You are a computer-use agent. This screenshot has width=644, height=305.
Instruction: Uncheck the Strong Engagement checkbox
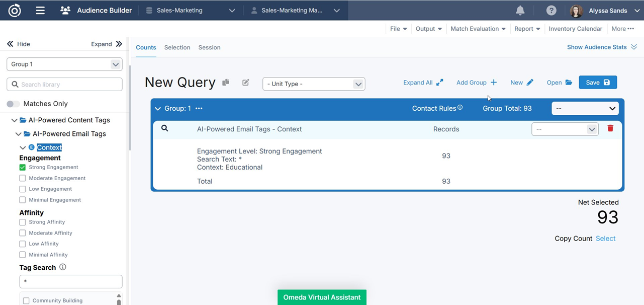[23, 167]
